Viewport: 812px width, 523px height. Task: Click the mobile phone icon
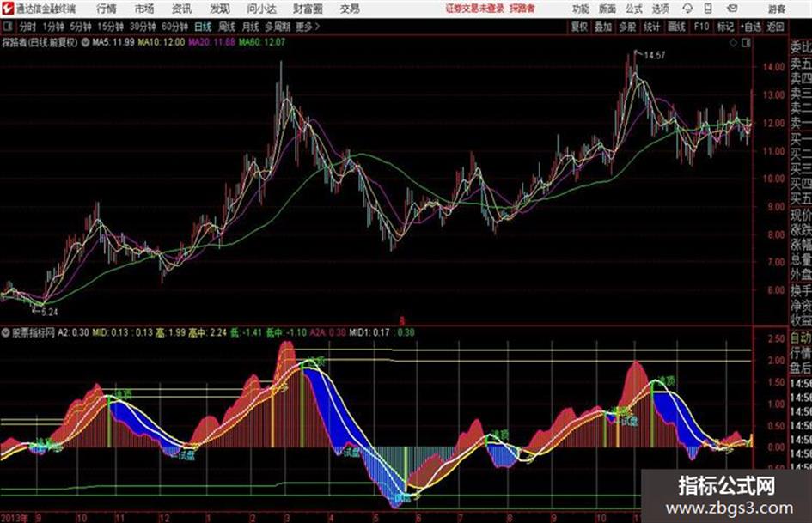tap(708, 9)
